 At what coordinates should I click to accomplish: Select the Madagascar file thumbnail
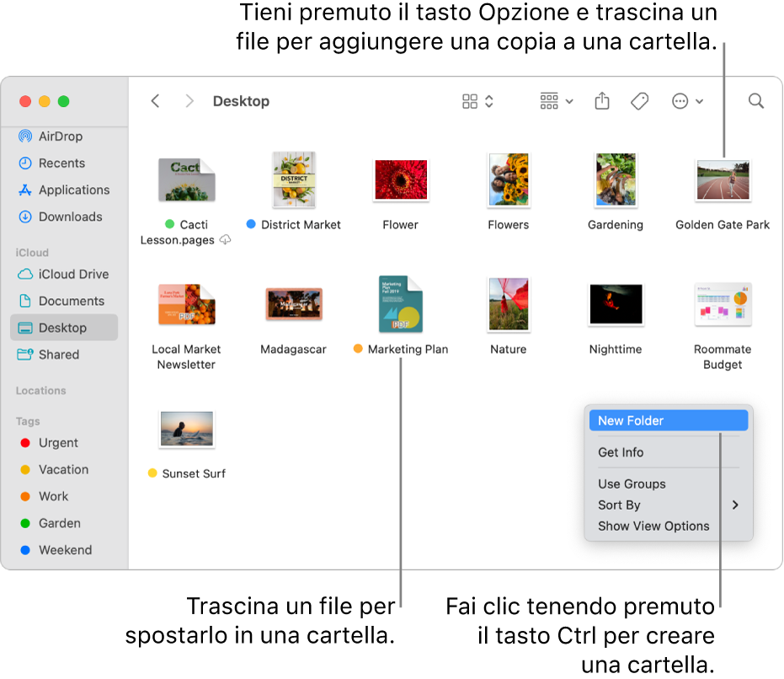(294, 304)
